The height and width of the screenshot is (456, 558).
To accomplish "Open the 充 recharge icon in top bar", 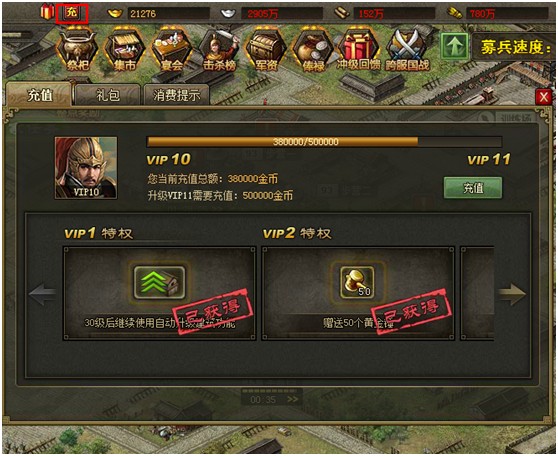I will (72, 13).
